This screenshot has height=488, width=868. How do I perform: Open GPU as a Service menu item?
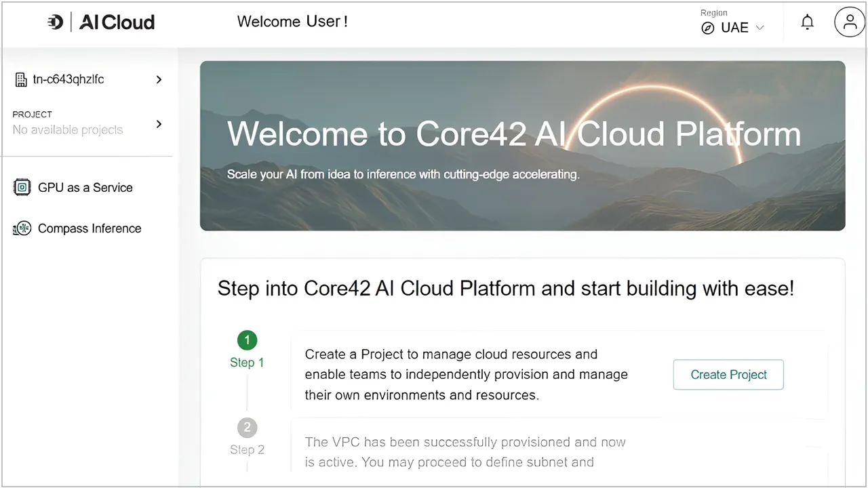(x=85, y=188)
